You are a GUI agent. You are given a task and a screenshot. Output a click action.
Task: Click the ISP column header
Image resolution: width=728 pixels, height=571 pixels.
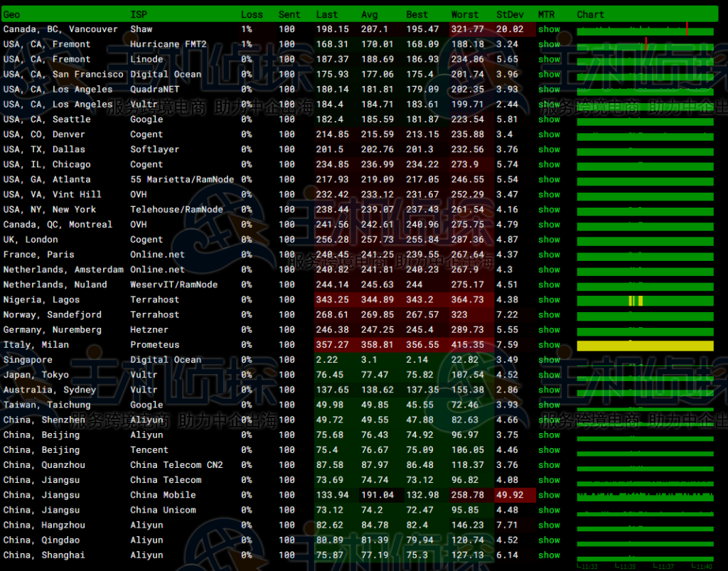pyautogui.click(x=139, y=14)
